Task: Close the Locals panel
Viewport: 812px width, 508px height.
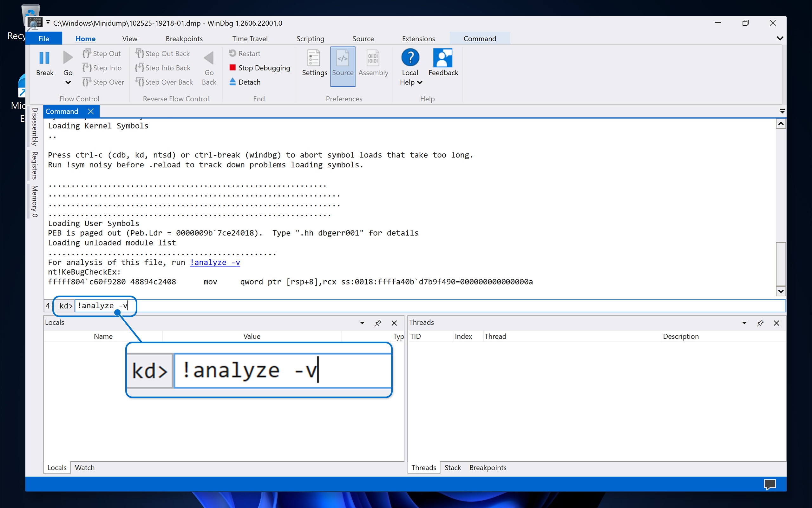Action: pyautogui.click(x=394, y=323)
